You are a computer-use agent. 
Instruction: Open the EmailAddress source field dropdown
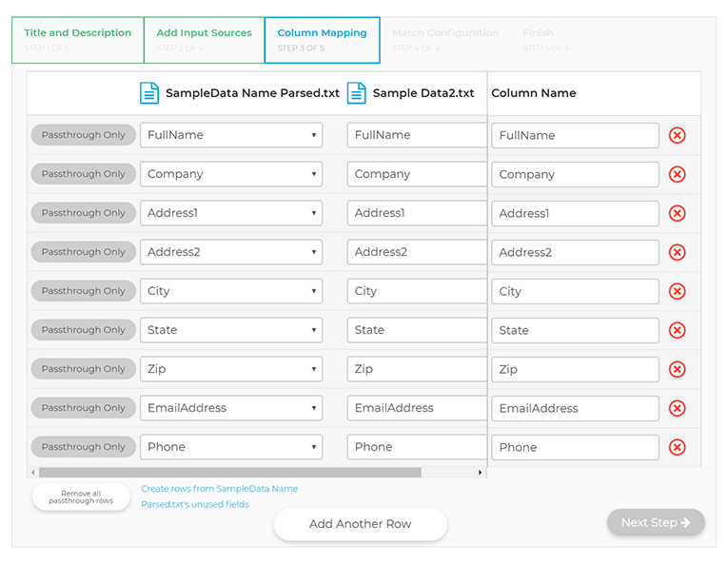coord(231,408)
